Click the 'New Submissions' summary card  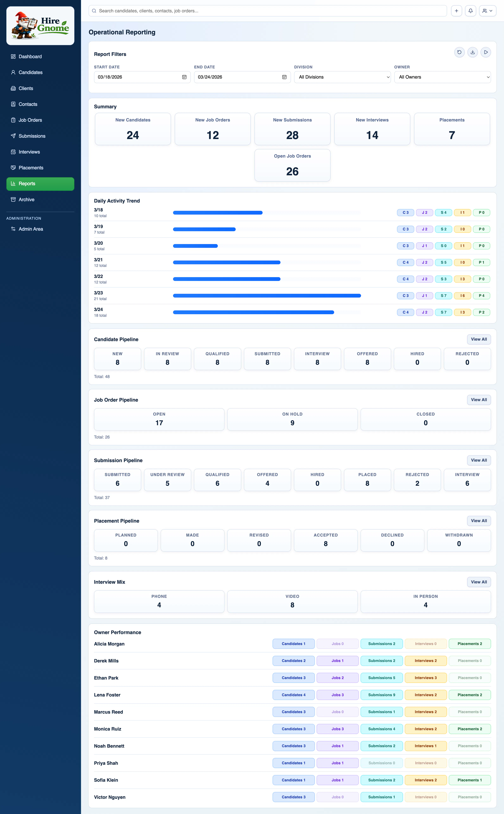(x=292, y=129)
